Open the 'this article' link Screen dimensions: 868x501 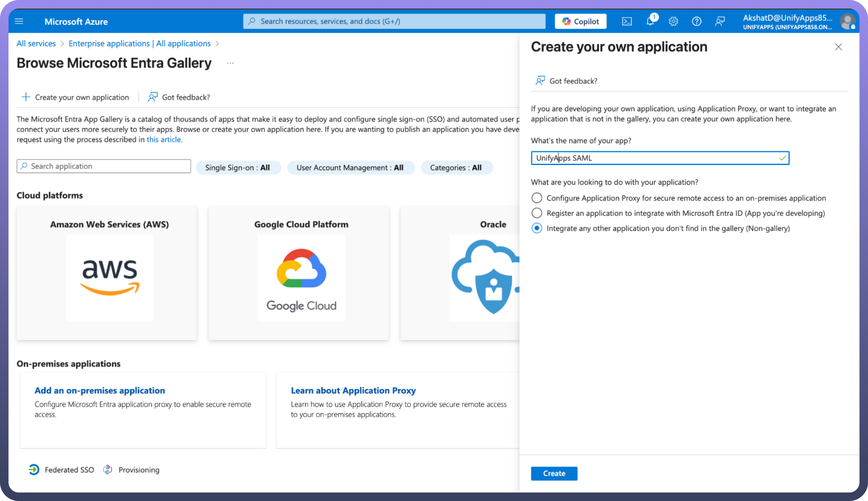click(x=164, y=139)
